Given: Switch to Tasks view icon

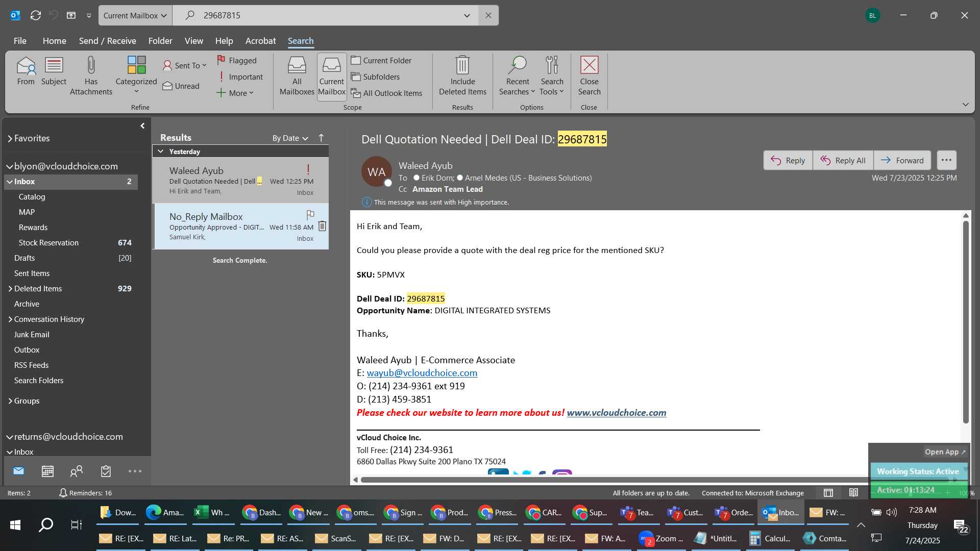Looking at the screenshot, I should point(106,471).
